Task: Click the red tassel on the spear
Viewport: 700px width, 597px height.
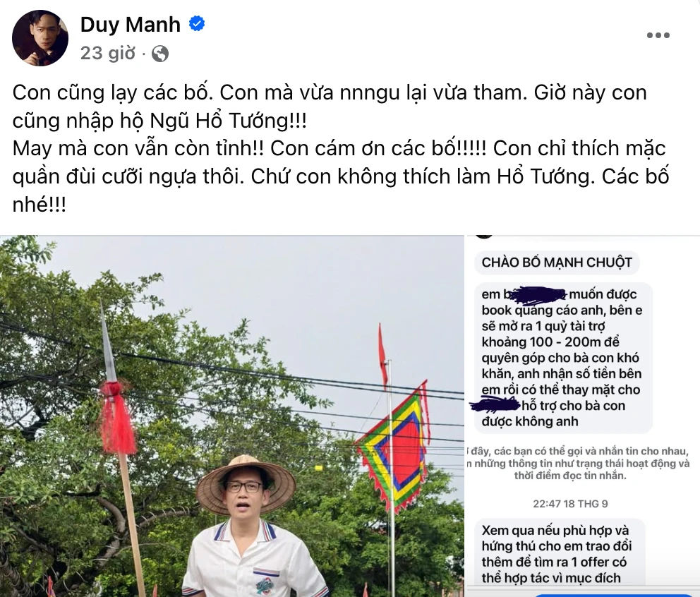Action: coord(116,417)
